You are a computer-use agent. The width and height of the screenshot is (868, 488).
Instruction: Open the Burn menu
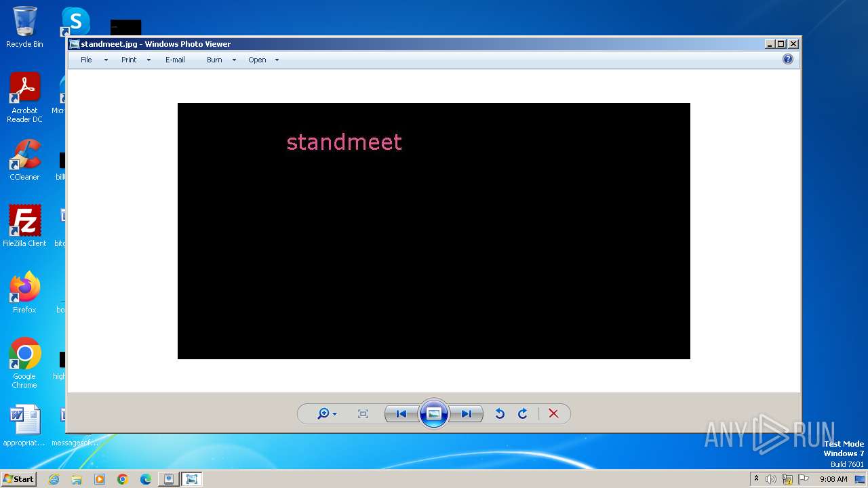click(x=214, y=60)
